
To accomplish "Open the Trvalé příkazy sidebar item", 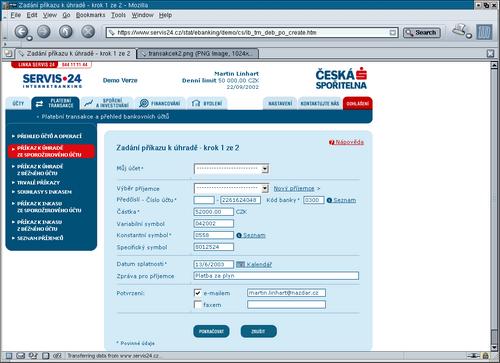I will coord(38,183).
